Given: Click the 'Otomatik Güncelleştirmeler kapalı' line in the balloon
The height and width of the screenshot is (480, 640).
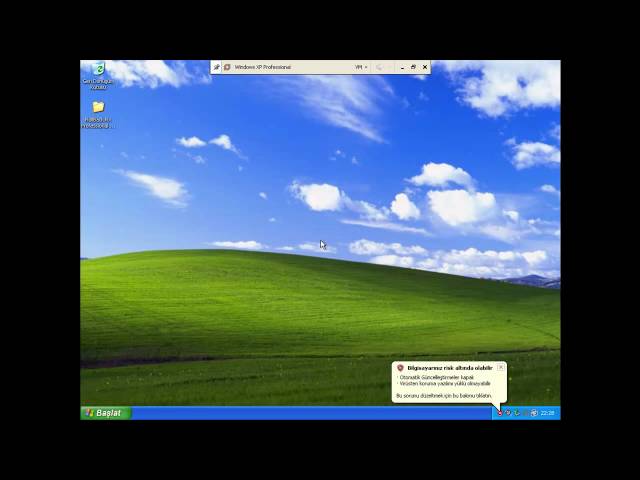Looking at the screenshot, I should [x=437, y=377].
